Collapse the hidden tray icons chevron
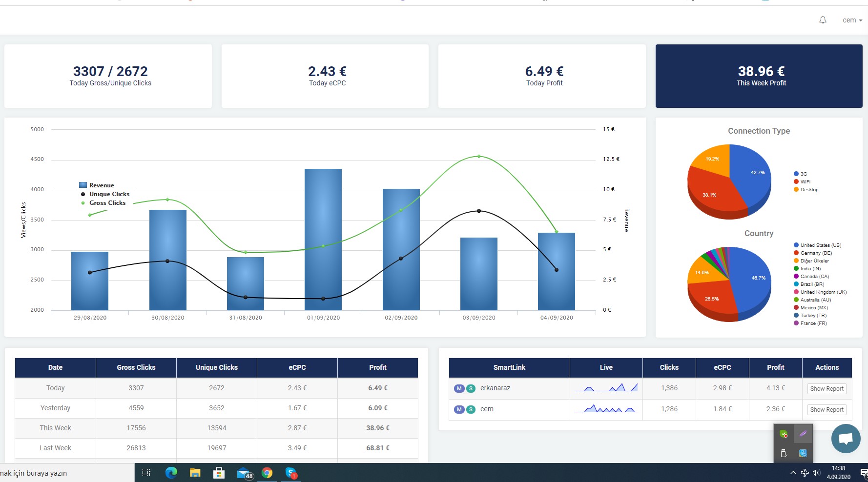Screen dimensions: 868x482 tap(793, 473)
